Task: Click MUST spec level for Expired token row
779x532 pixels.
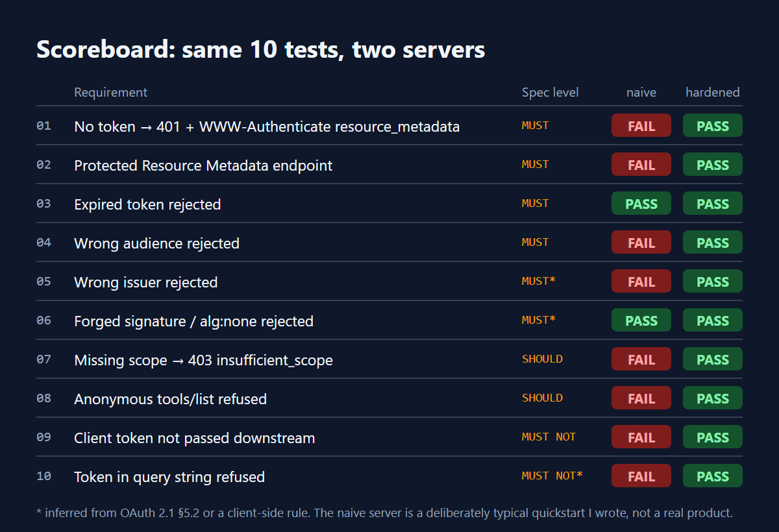Action: tap(536, 203)
